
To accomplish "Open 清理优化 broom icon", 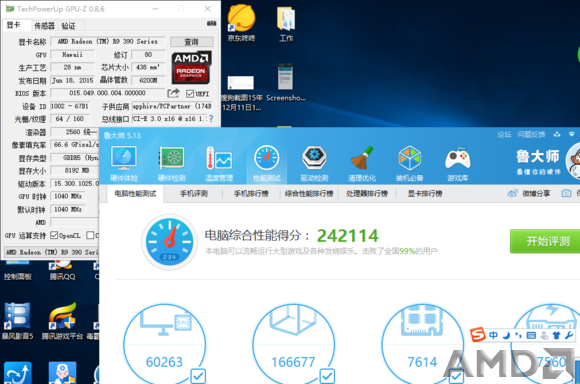I will 362,163.
